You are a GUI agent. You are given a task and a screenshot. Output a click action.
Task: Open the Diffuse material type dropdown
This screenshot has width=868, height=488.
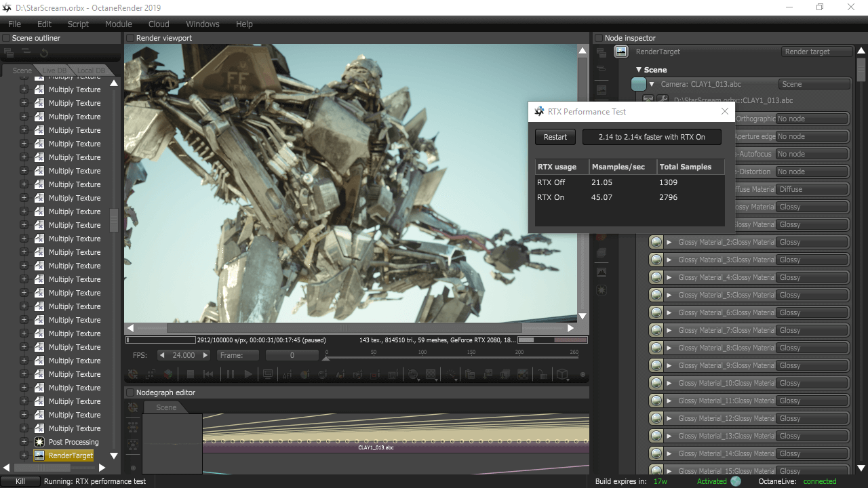point(812,189)
